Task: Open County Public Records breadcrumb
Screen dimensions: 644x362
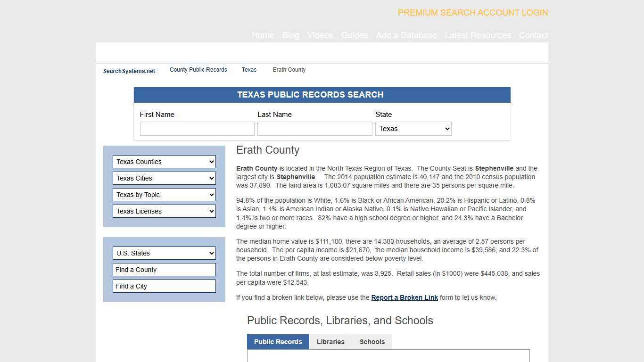Action: 198,70
